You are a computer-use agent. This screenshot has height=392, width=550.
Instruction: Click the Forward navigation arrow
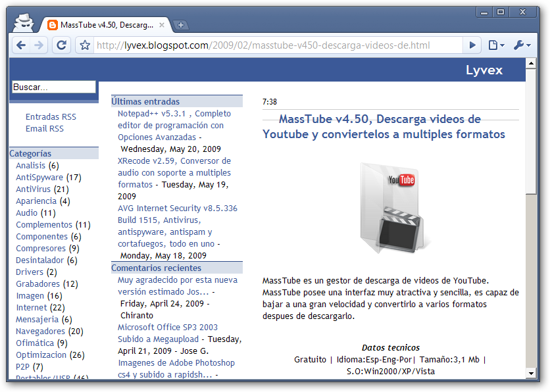39,45
